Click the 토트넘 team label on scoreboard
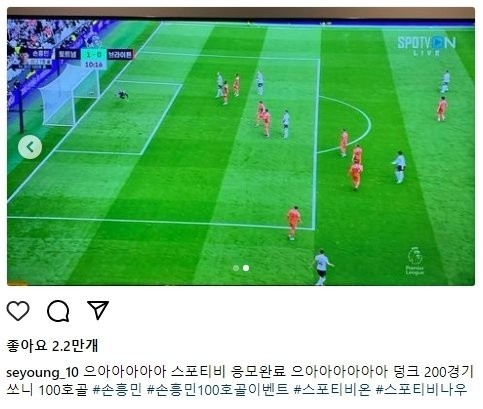The height and width of the screenshot is (409, 483). pos(67,54)
